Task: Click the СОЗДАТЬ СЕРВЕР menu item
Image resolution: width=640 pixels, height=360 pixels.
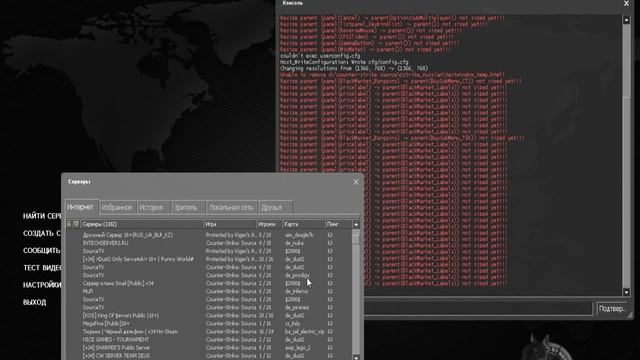Action: (42, 233)
